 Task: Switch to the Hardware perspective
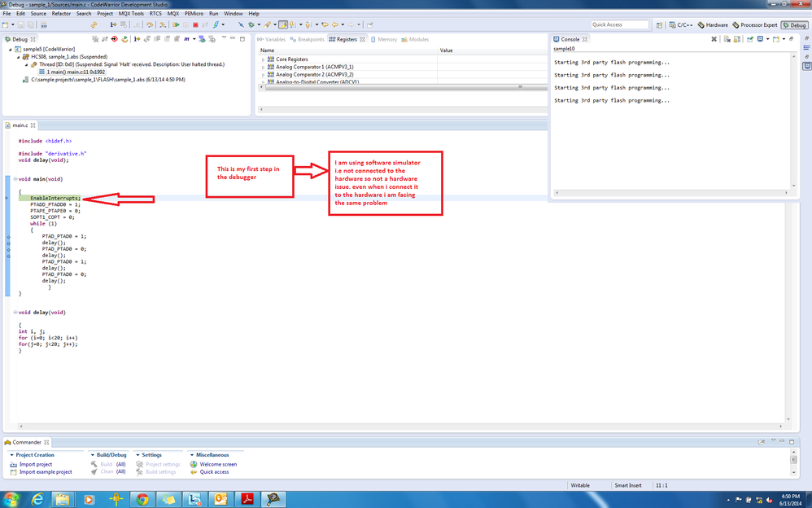pyautogui.click(x=713, y=25)
